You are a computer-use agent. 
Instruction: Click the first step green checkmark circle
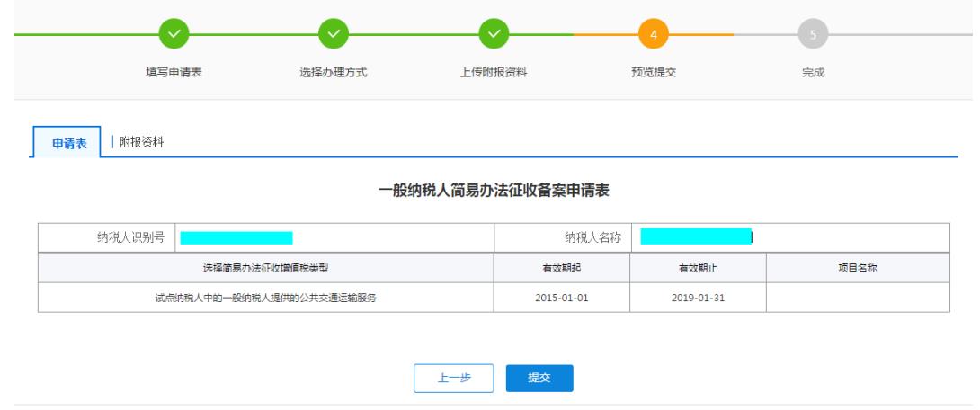tap(174, 35)
